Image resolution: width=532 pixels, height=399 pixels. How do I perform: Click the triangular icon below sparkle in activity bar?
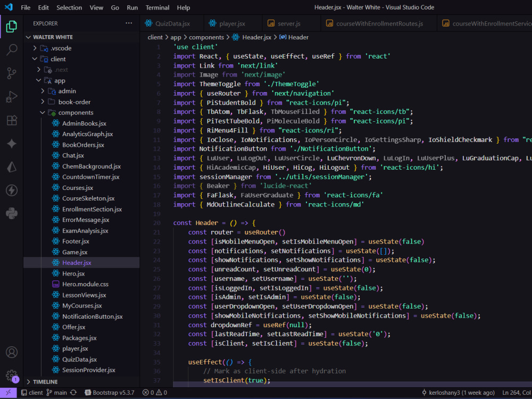tap(12, 167)
